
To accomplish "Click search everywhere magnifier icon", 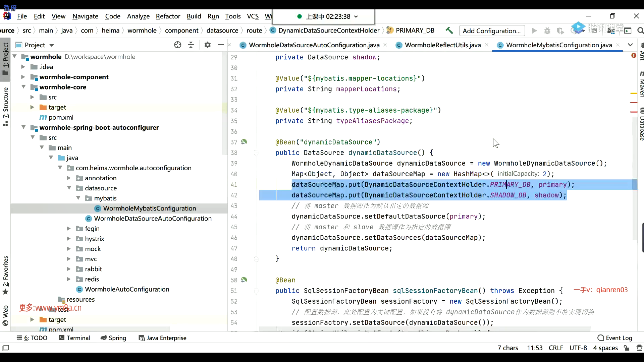I will [x=640, y=31].
